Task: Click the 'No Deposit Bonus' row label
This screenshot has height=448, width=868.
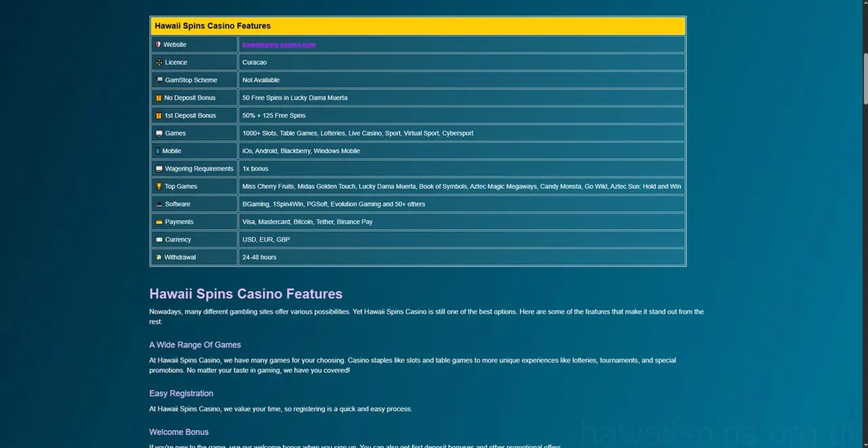Action: pos(190,98)
